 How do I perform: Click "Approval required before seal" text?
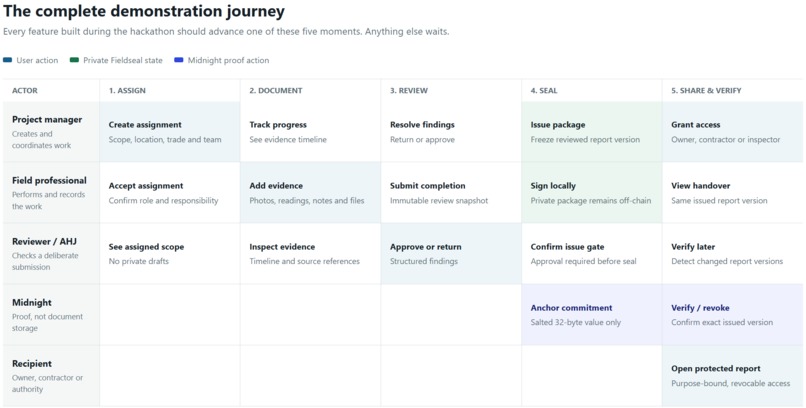(583, 261)
